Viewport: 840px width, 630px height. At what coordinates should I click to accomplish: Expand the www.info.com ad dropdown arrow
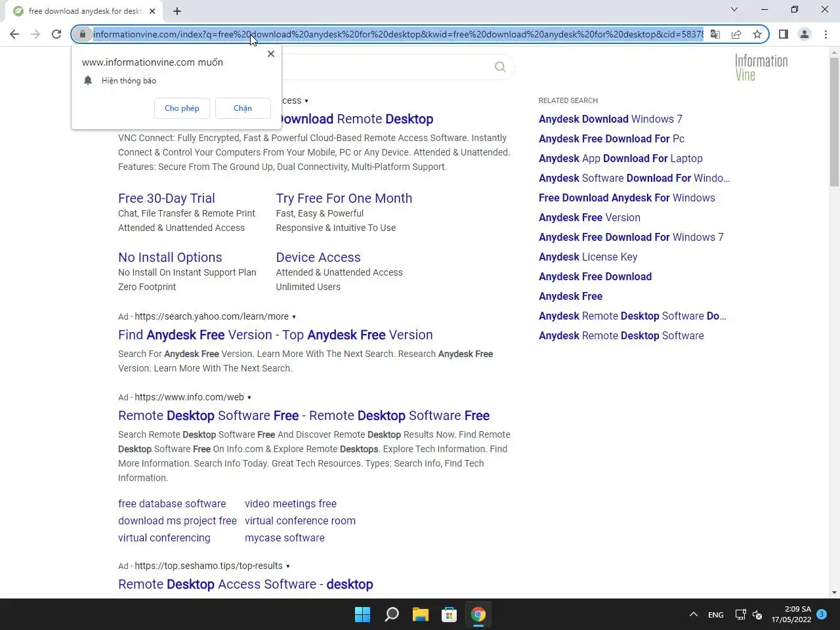249,398
